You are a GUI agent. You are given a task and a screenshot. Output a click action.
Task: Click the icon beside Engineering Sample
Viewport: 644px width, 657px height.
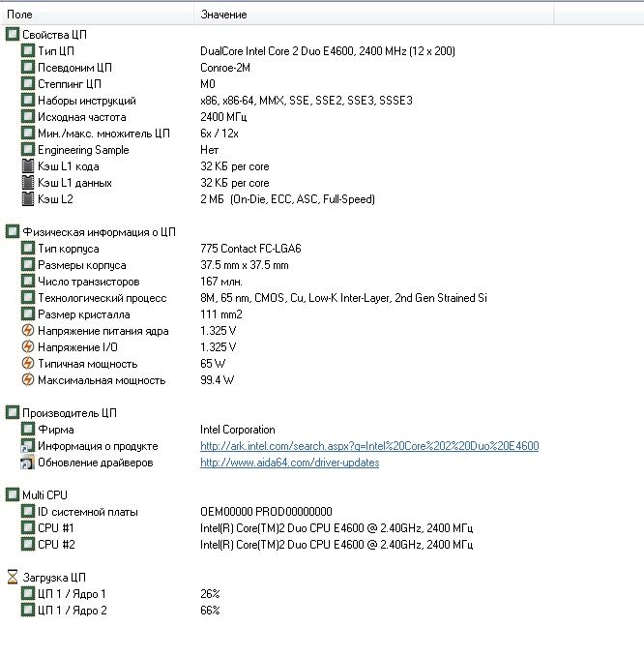28,150
